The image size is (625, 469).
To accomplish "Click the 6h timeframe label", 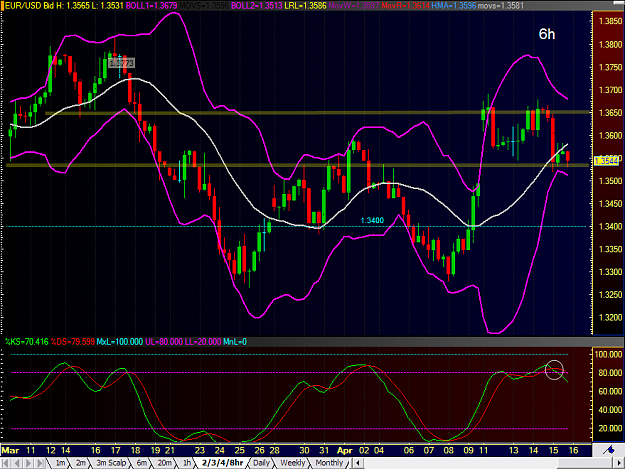I will [x=547, y=34].
